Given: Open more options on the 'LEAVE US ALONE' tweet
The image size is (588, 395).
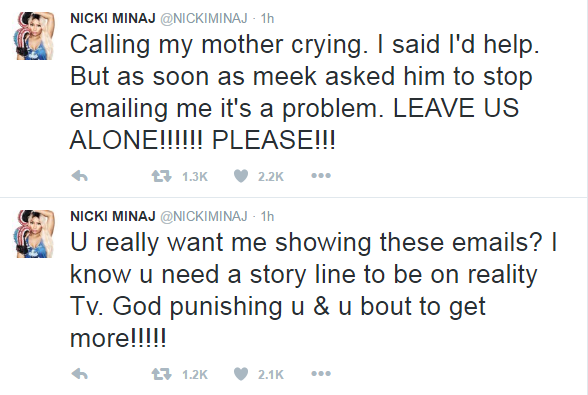Looking at the screenshot, I should click(x=321, y=176).
